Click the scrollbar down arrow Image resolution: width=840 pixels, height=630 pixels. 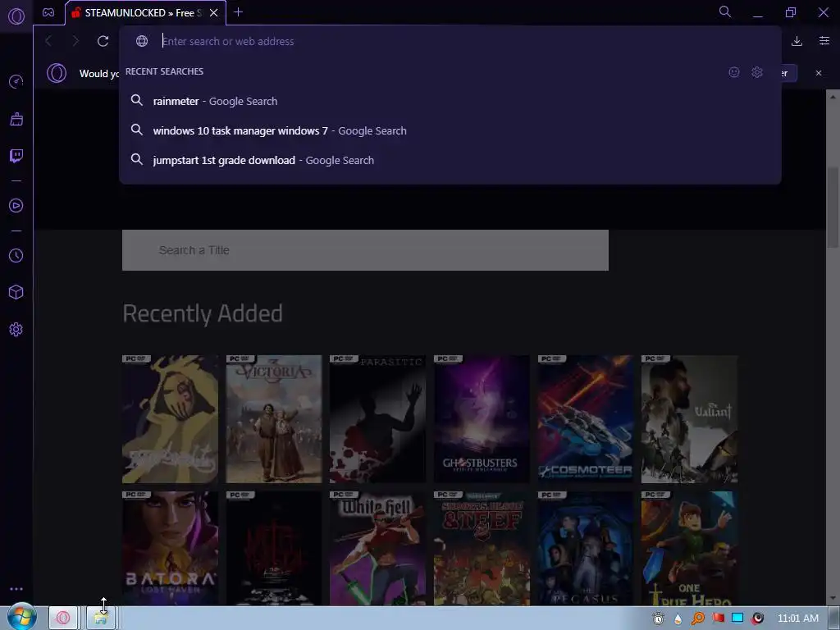click(833, 599)
